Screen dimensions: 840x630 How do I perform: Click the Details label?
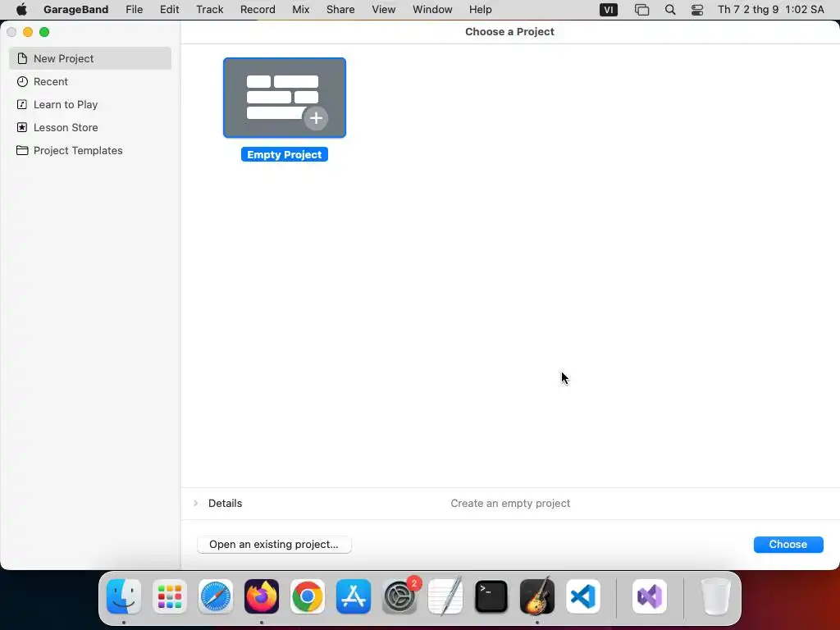(225, 503)
